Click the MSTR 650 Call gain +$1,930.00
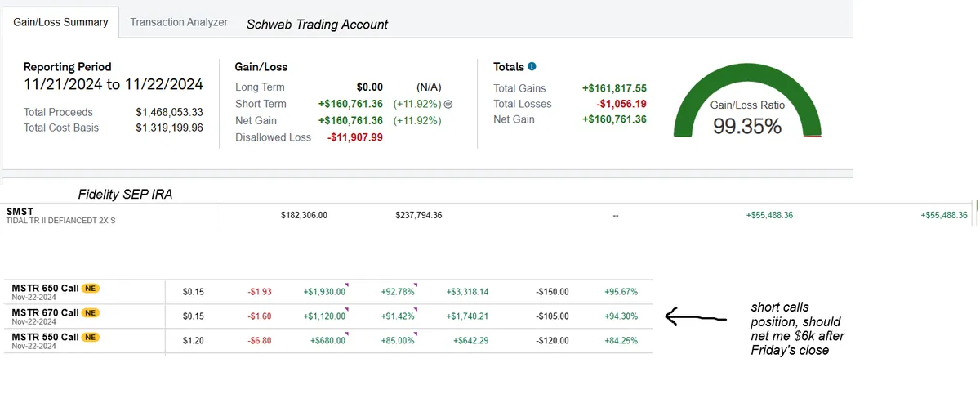The width and height of the screenshot is (980, 399). tap(324, 291)
